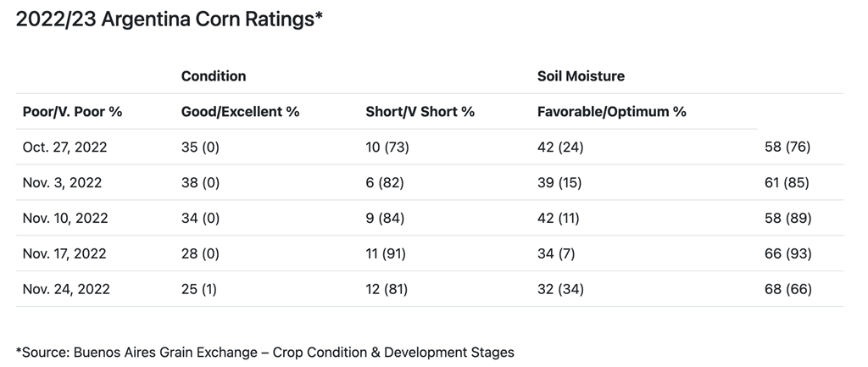868x367 pixels.
Task: Select the Nov. 3, 2022 row date
Action: (x=62, y=183)
